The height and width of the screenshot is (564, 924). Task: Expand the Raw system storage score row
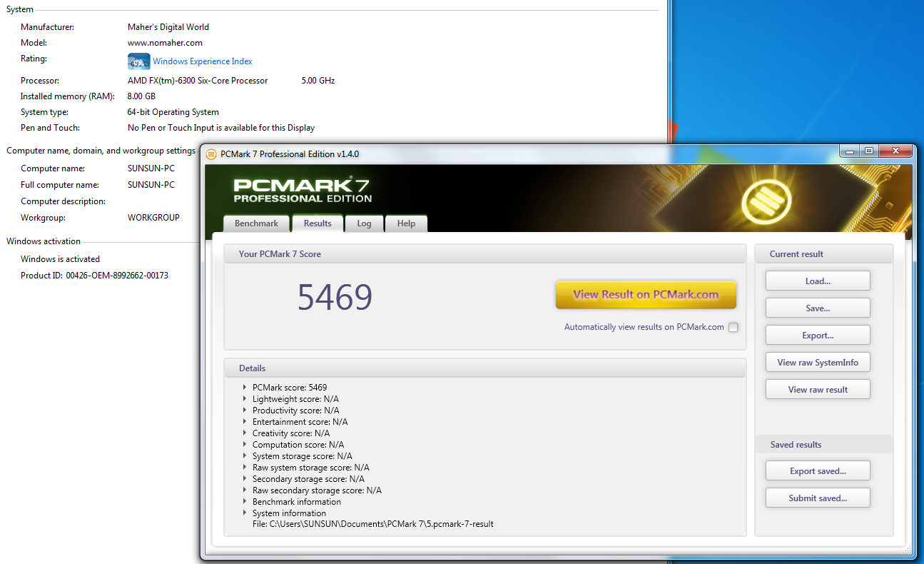[x=245, y=468]
